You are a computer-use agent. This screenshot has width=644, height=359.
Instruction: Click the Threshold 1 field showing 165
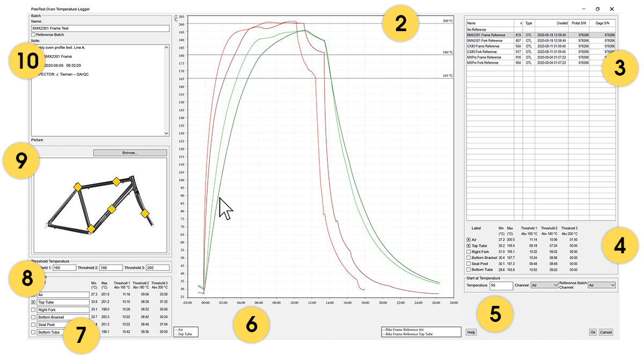pyautogui.click(x=64, y=267)
